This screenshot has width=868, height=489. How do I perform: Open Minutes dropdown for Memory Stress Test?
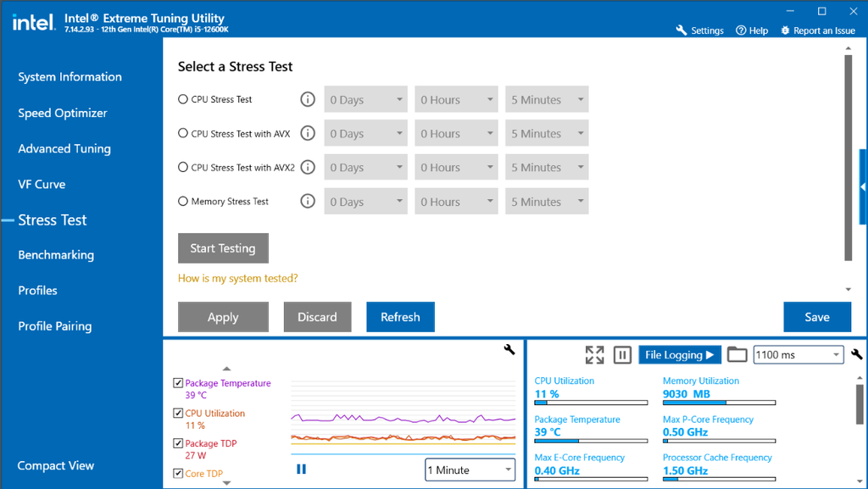click(547, 202)
